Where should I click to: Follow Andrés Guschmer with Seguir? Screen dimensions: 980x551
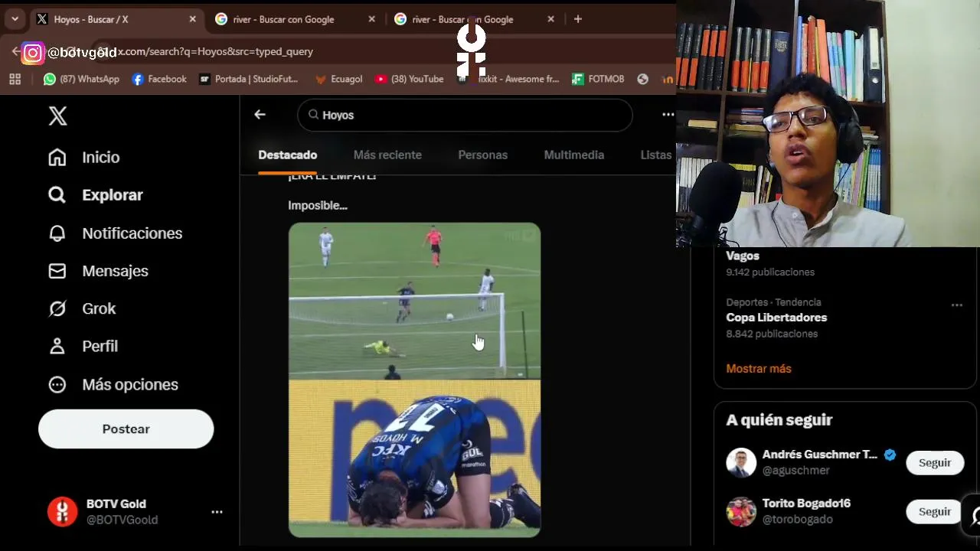935,463
